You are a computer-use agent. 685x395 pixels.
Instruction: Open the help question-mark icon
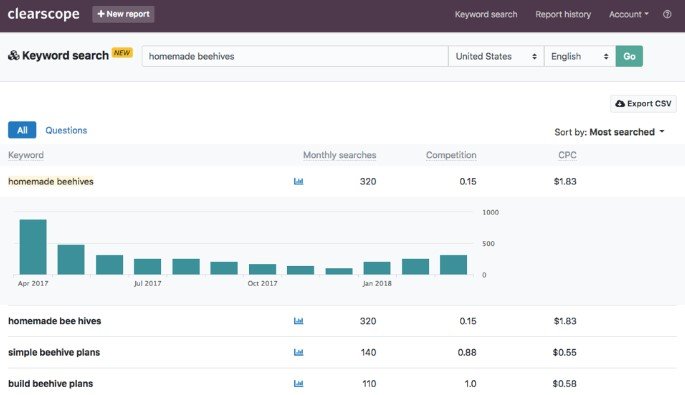[x=667, y=14]
